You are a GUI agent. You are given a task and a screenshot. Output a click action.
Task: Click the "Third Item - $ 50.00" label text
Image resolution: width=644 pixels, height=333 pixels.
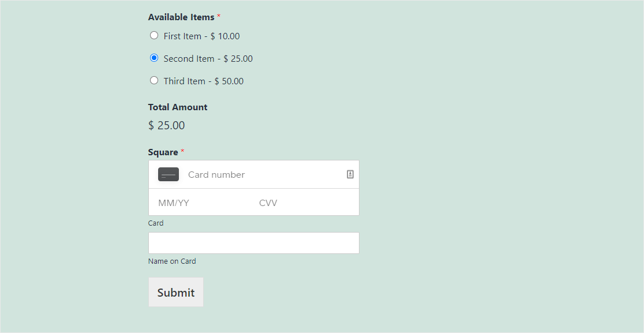click(204, 81)
